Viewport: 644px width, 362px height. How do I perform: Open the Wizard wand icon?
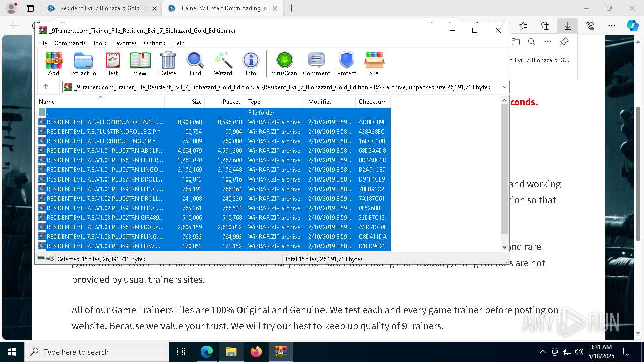click(223, 64)
